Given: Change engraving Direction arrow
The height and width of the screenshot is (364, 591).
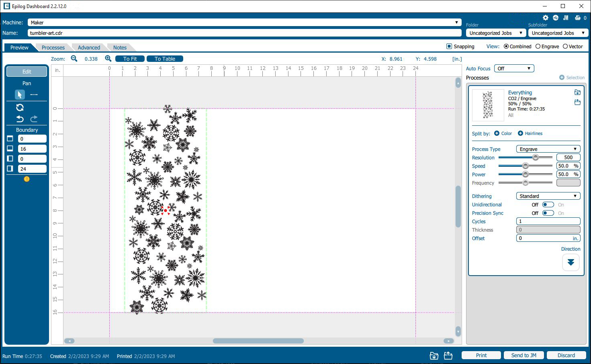Looking at the screenshot, I should 571,263.
